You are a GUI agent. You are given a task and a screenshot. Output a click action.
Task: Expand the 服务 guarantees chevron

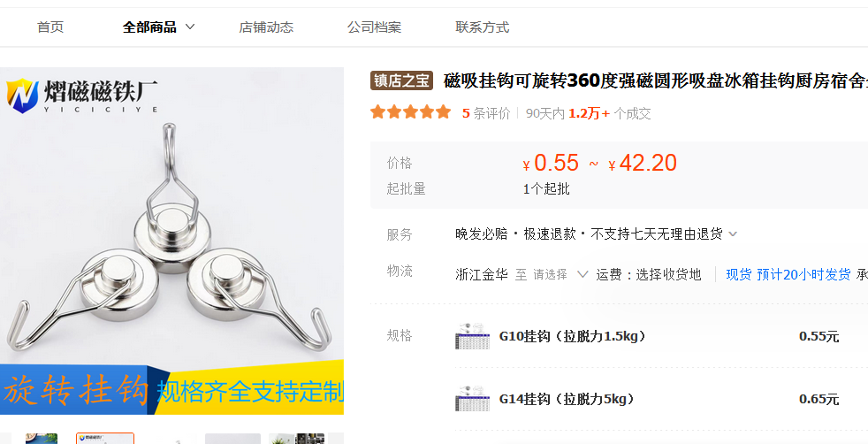[x=733, y=234]
